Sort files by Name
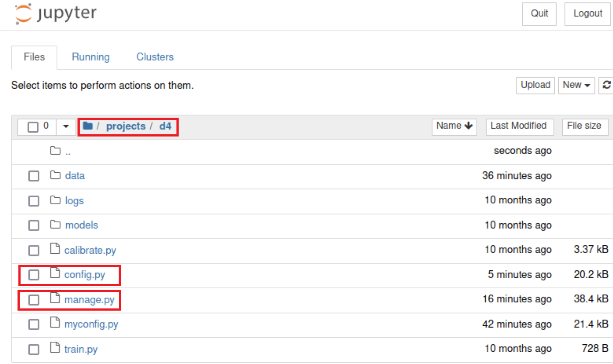Image resolution: width=613 pixels, height=364 pixels. 454,126
